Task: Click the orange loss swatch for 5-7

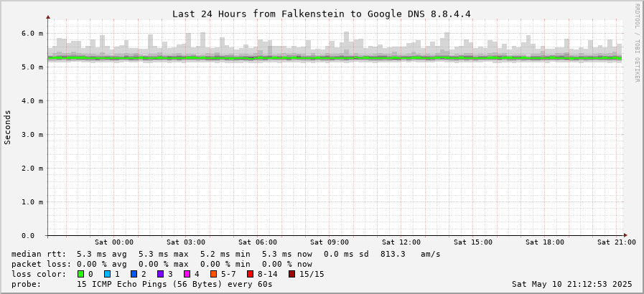Action: pyautogui.click(x=213, y=274)
